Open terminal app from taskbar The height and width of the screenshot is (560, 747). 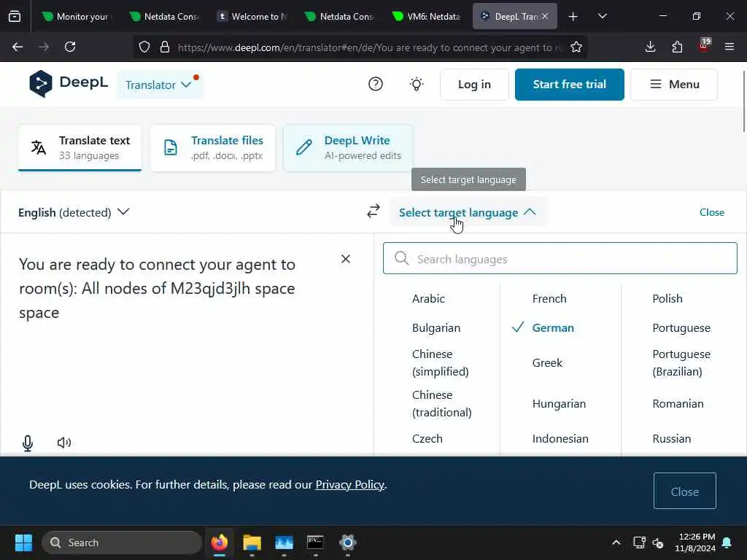tap(315, 542)
